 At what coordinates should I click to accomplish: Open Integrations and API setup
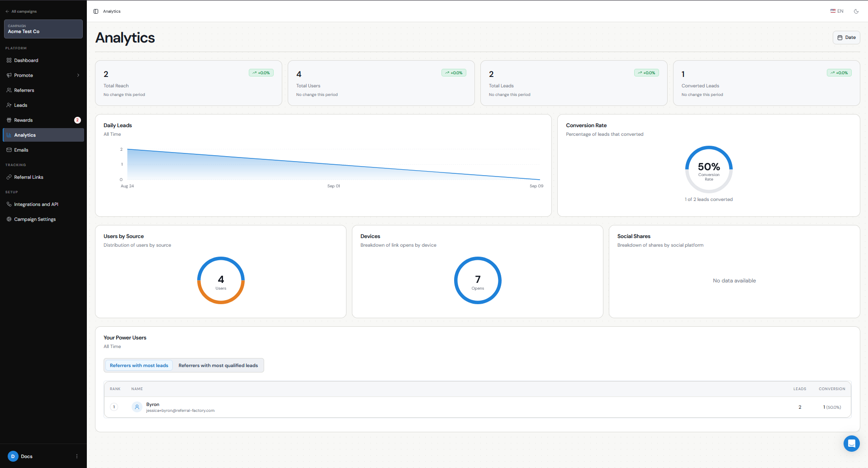click(43, 204)
